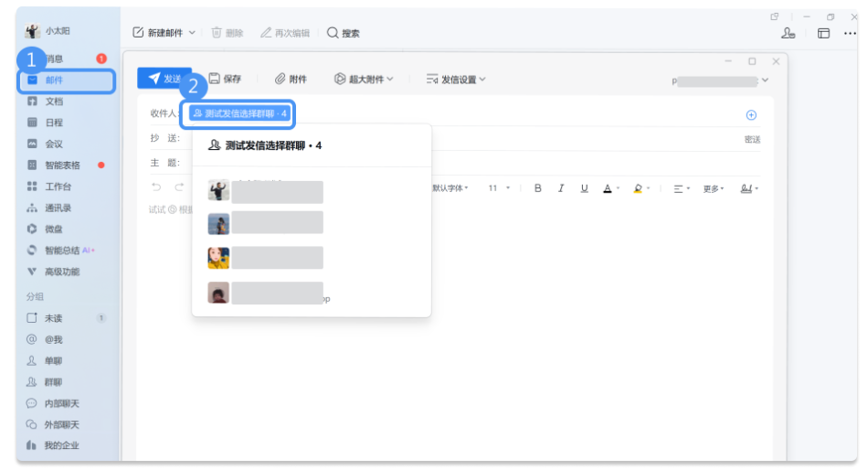Open 文档 (Docs) in the sidebar
The height and width of the screenshot is (470, 868).
(x=53, y=101)
